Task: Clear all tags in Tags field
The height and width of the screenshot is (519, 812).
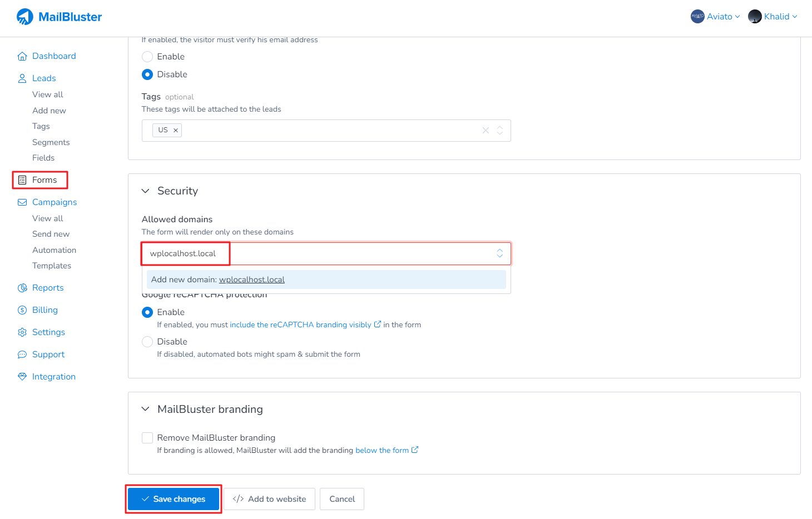Action: point(486,131)
